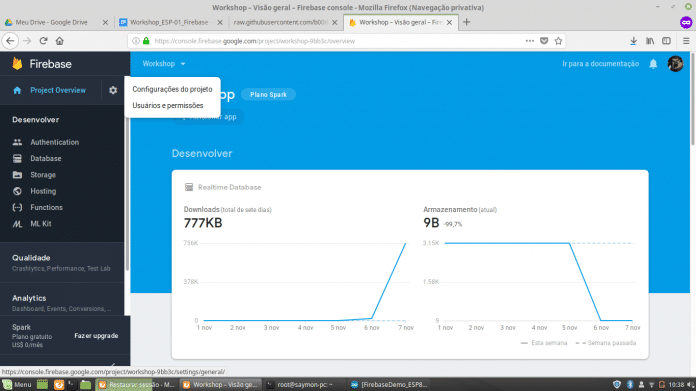This screenshot has height=391, width=696.
Task: Save page to Pocket
Action: [x=544, y=41]
